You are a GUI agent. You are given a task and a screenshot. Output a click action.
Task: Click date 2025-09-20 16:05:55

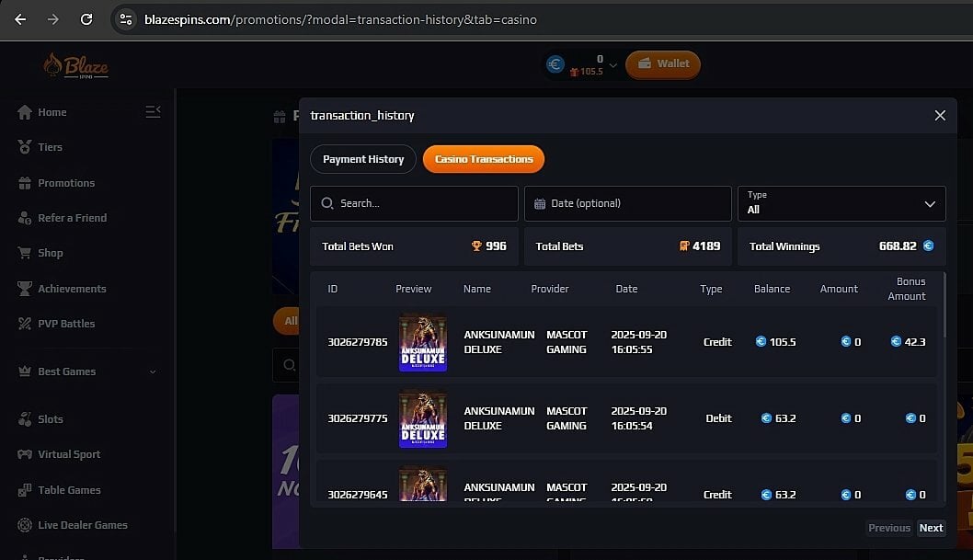[638, 342]
